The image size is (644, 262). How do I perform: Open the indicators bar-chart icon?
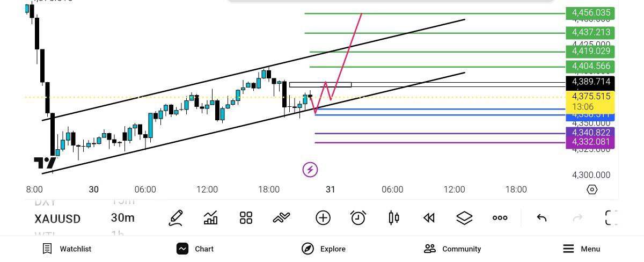pyautogui.click(x=210, y=217)
